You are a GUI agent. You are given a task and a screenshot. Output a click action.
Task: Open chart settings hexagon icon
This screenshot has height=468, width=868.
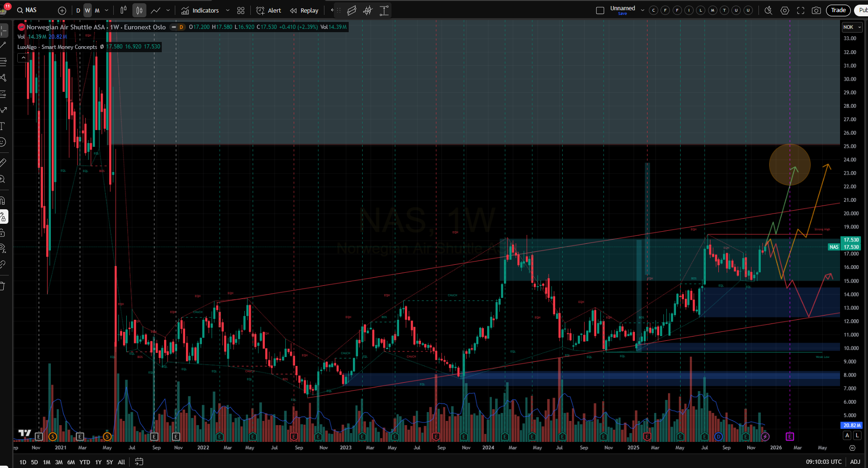click(785, 10)
